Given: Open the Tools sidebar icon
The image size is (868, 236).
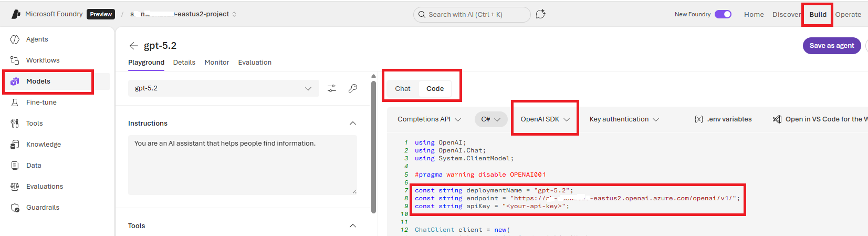Looking at the screenshot, I should click(x=15, y=124).
